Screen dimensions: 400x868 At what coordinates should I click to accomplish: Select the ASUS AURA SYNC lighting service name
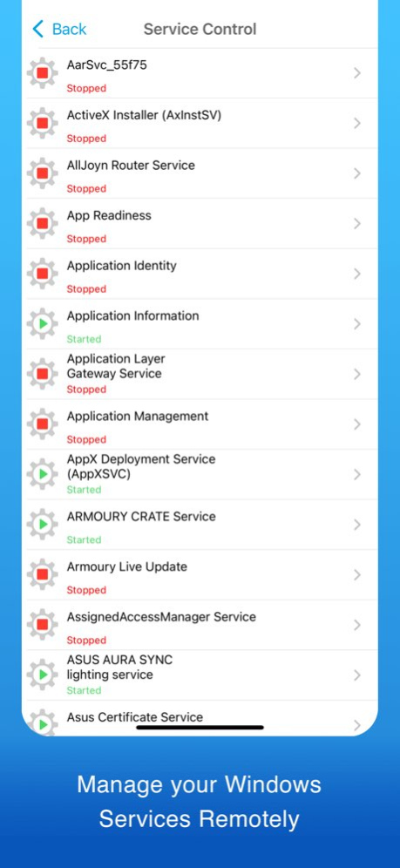tap(120, 668)
